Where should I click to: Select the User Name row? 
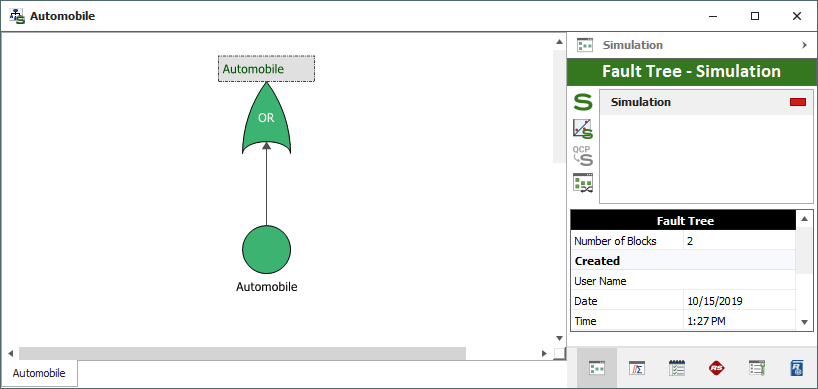[683, 281]
